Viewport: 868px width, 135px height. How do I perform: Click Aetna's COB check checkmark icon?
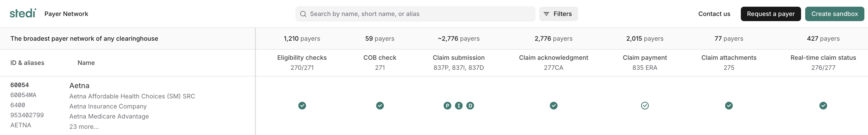coord(380,105)
